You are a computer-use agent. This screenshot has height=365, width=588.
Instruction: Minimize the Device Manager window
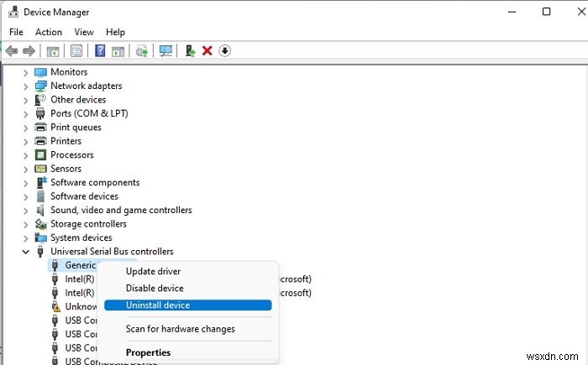click(512, 12)
